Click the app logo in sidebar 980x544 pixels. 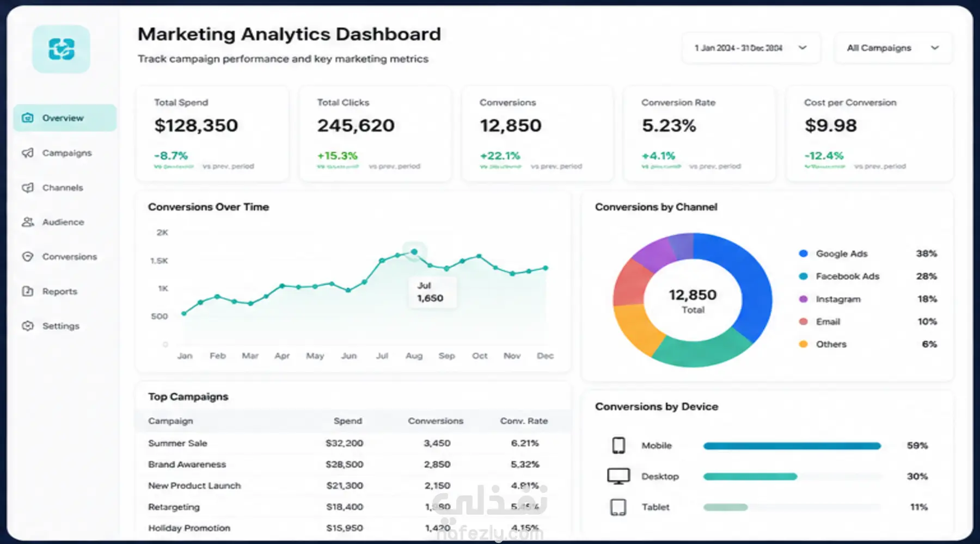coord(61,49)
